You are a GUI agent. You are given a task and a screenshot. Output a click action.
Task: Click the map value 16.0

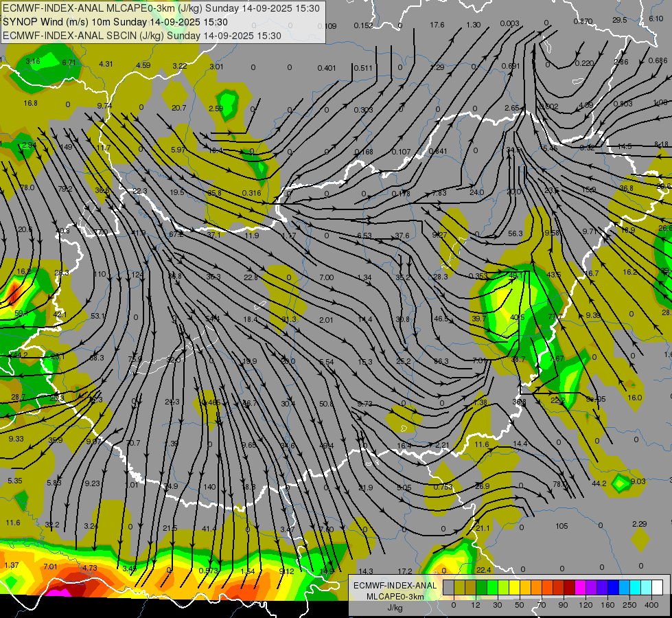(x=635, y=398)
